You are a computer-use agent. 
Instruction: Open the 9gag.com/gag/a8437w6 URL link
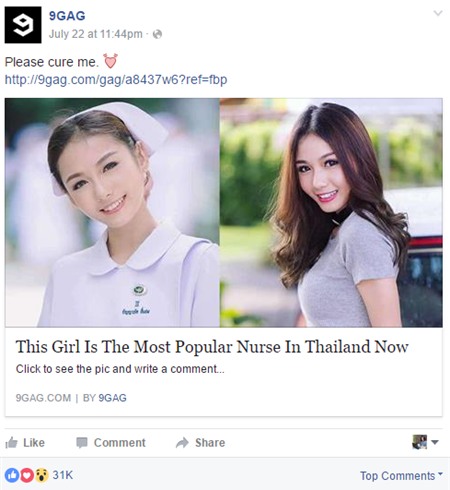coord(116,80)
